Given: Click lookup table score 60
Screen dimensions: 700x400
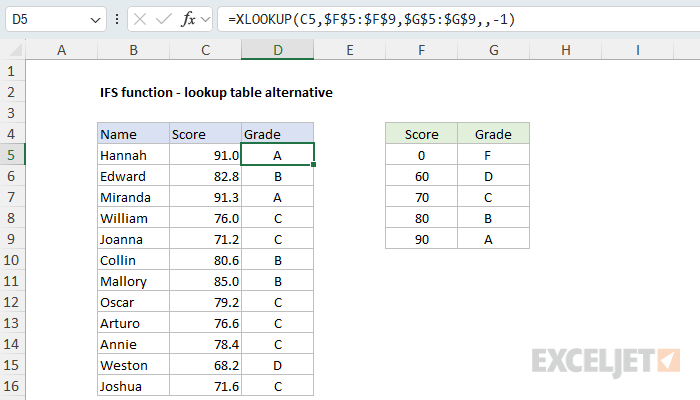Looking at the screenshot, I should click(x=421, y=176).
